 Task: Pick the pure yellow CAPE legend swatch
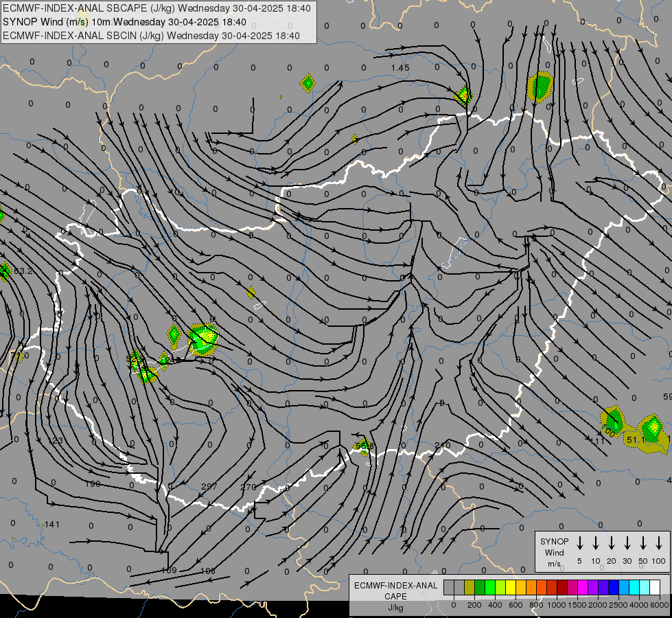511,587
